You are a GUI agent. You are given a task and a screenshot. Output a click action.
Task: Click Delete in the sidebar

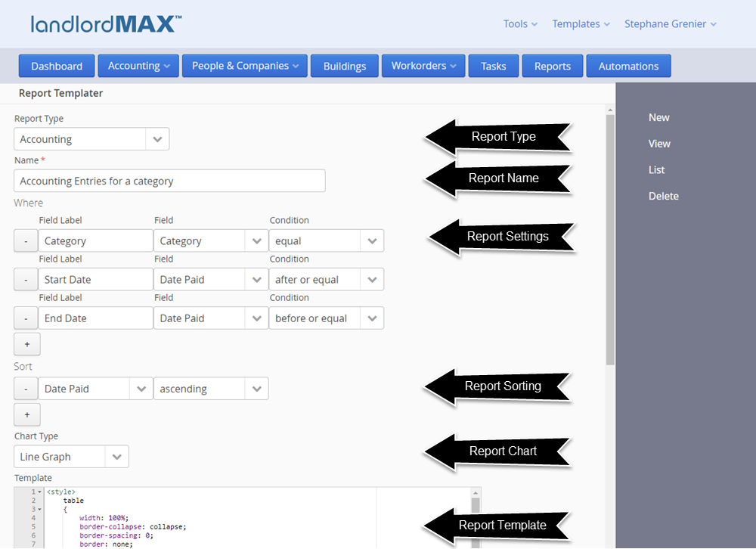pyautogui.click(x=664, y=197)
